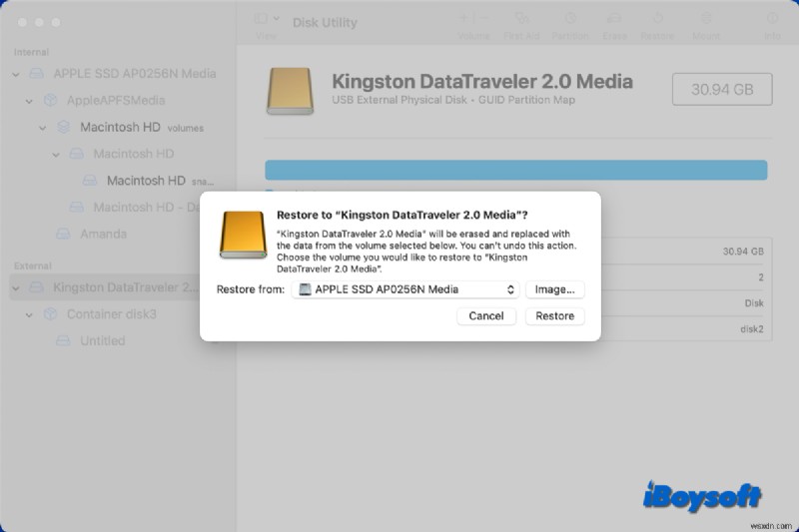Click the disk2 device value

[x=752, y=328]
